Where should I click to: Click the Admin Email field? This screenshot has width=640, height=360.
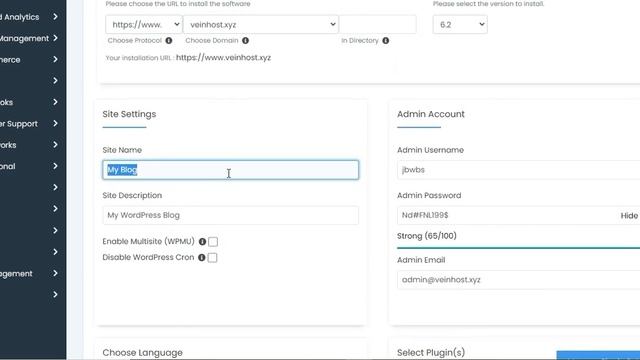tap(518, 280)
